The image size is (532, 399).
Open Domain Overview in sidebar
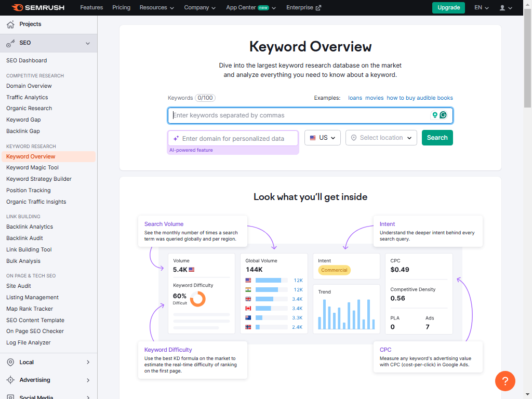29,86
